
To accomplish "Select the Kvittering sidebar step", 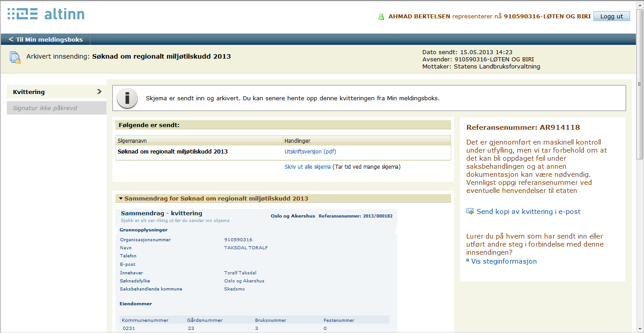I will click(x=56, y=92).
